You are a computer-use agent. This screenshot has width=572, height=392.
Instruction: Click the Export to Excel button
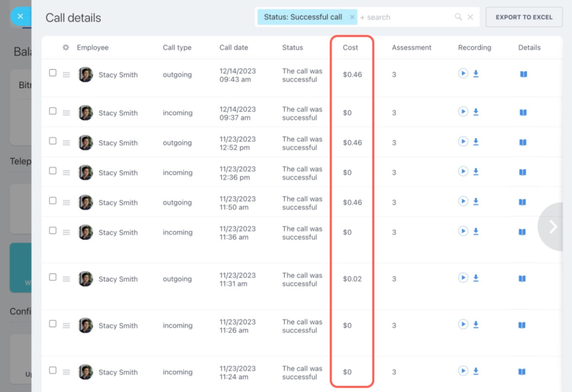524,17
